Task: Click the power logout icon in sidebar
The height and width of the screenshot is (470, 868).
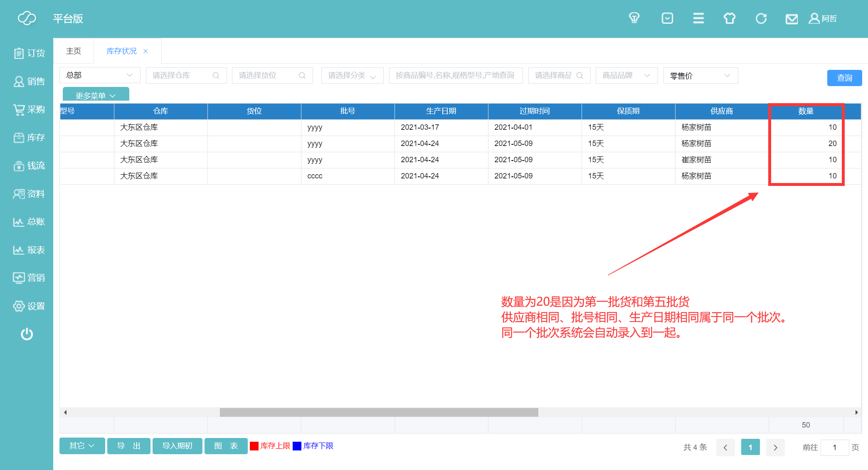Action: click(x=27, y=334)
